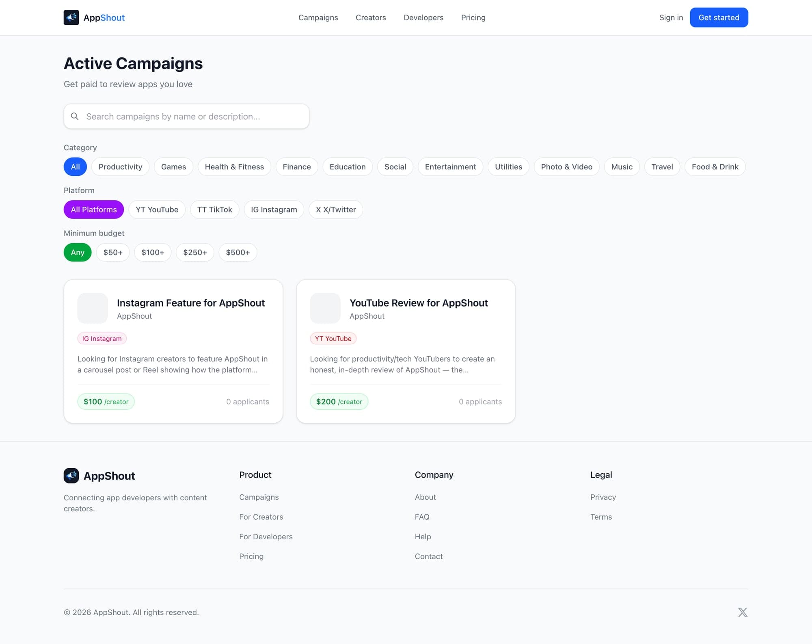Open the YouTube Review for AppShout campaign
Screen dimensions: 812x644
pos(419,303)
